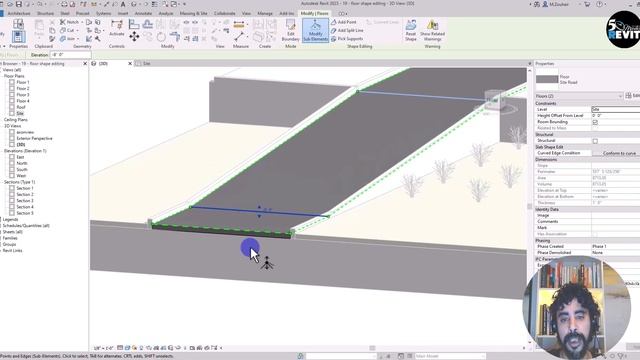The image size is (640, 360).
Task: Click Level value field showing Site
Action: coord(616,109)
